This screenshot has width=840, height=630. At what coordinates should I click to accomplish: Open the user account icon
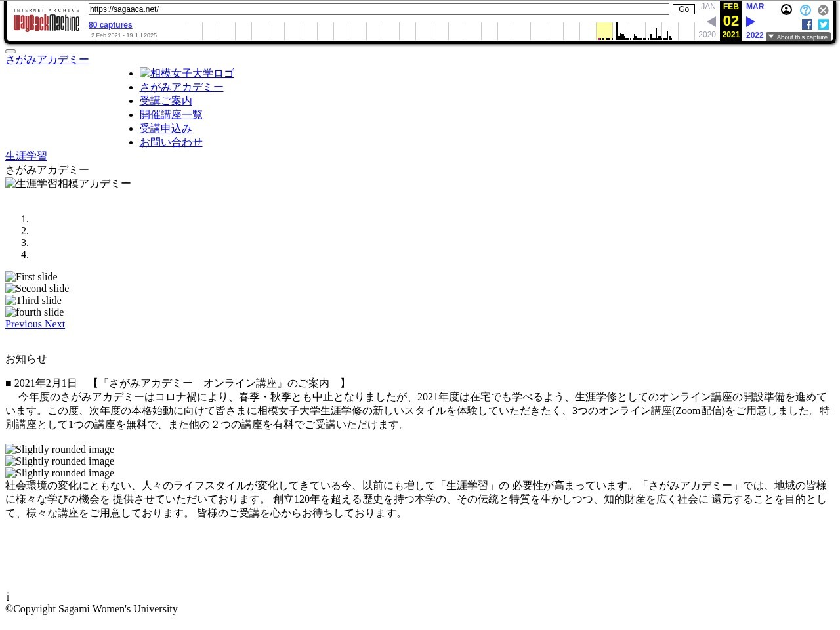pos(786,10)
